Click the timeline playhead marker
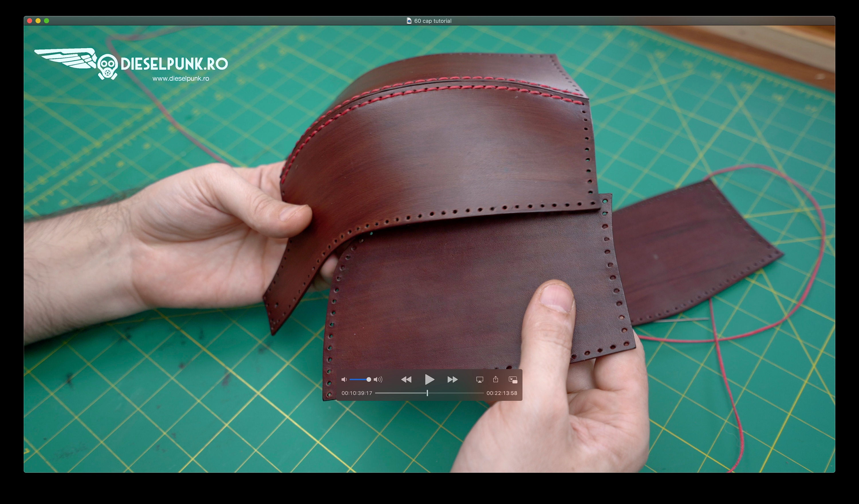Image resolution: width=859 pixels, height=504 pixels. coord(427,393)
